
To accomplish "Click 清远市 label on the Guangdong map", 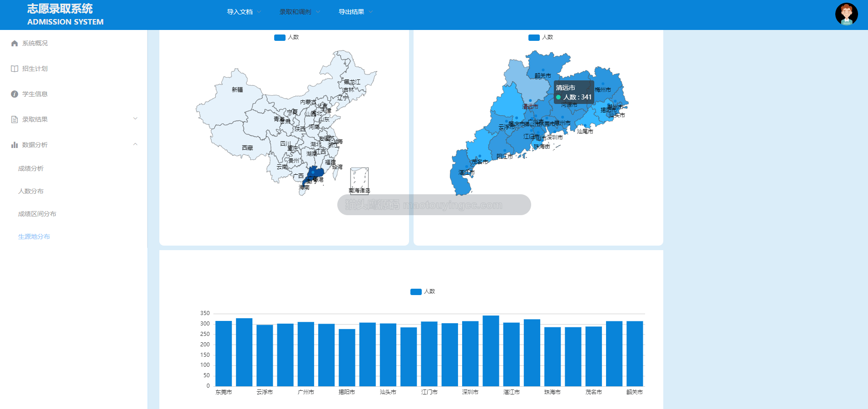I will 530,107.
